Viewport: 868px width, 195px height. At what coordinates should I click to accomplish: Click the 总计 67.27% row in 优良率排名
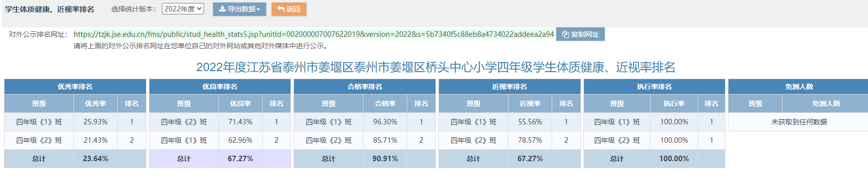click(220, 159)
